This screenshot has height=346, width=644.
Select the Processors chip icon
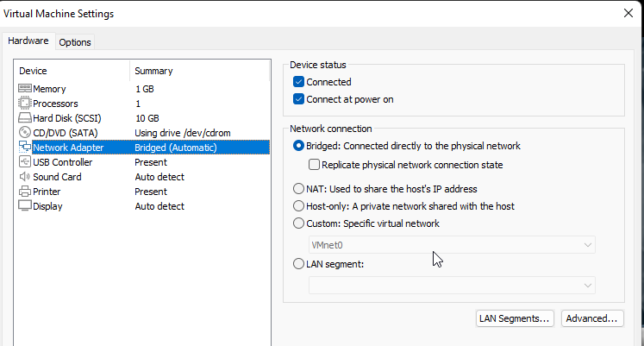(x=25, y=104)
